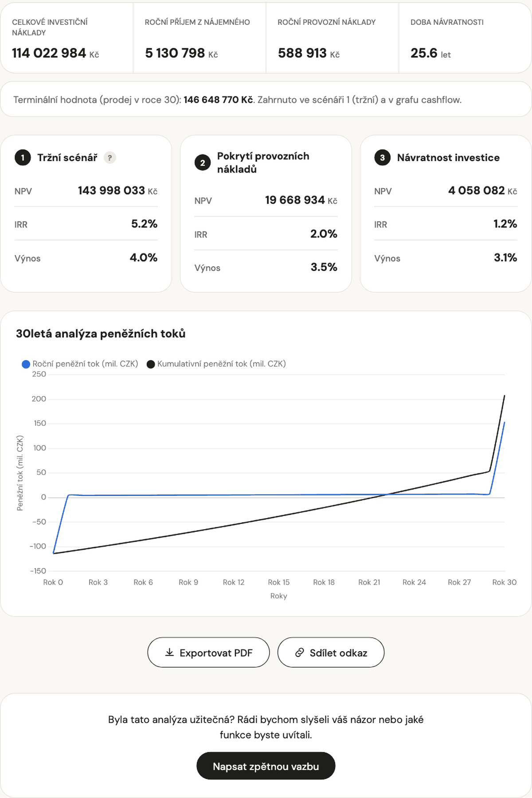Image resolution: width=532 pixels, height=798 pixels.
Task: Click the DOBA NÁVRATNOSTI label
Action: point(447,22)
